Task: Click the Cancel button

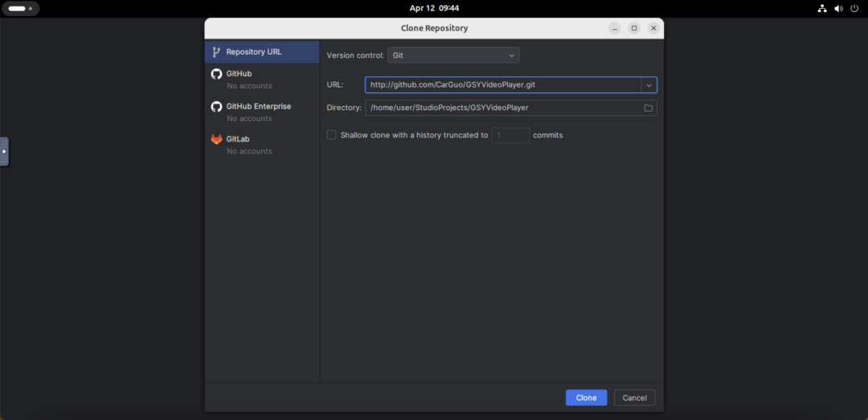Action: coord(634,398)
